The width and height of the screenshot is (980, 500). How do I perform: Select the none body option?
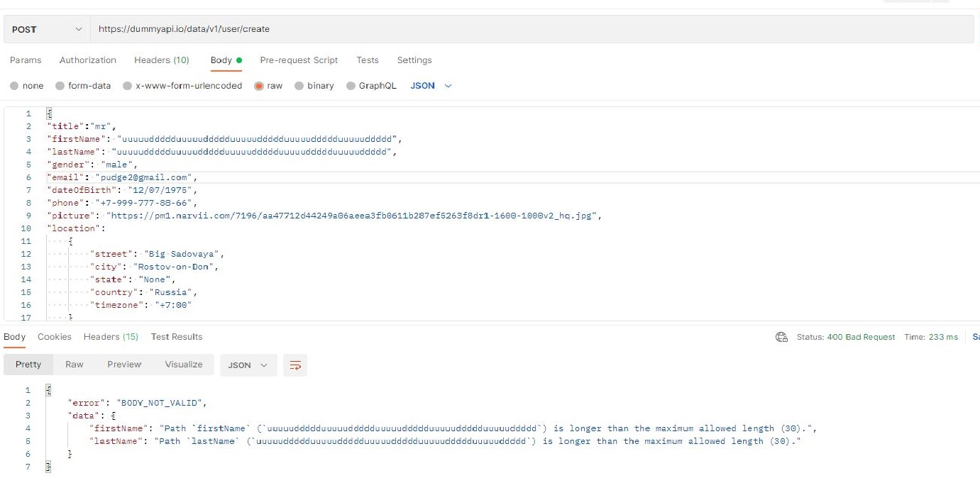(x=27, y=85)
